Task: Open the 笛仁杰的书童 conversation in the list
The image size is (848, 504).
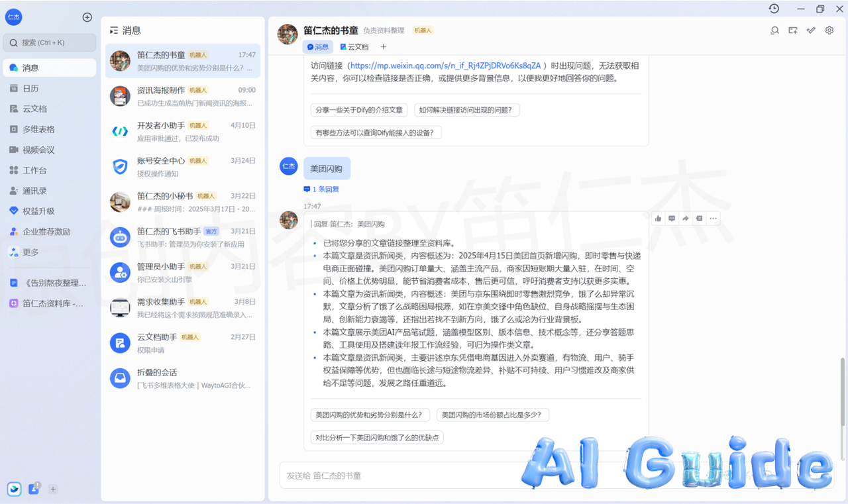Action: 183,61
